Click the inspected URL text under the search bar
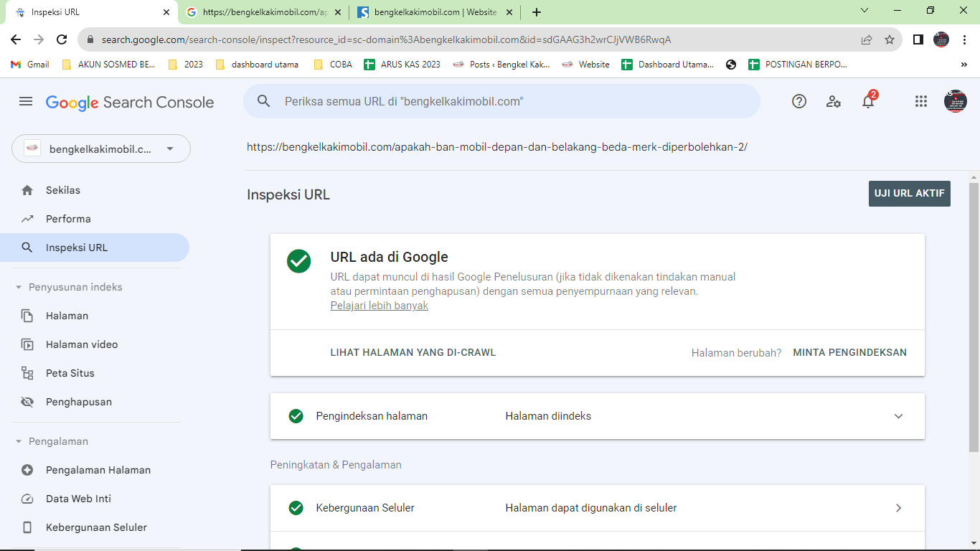The image size is (980, 551). click(497, 147)
